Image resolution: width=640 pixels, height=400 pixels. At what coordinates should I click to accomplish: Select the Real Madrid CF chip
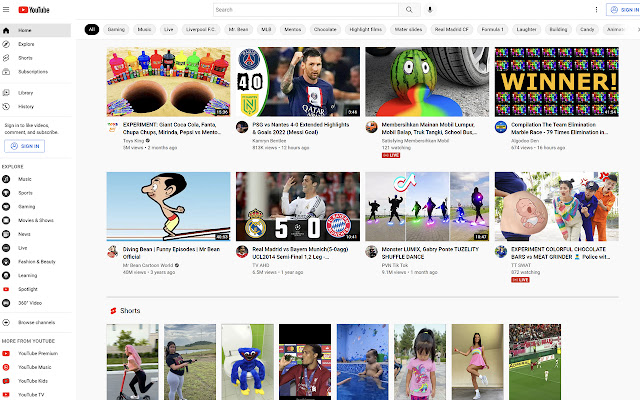tap(451, 29)
